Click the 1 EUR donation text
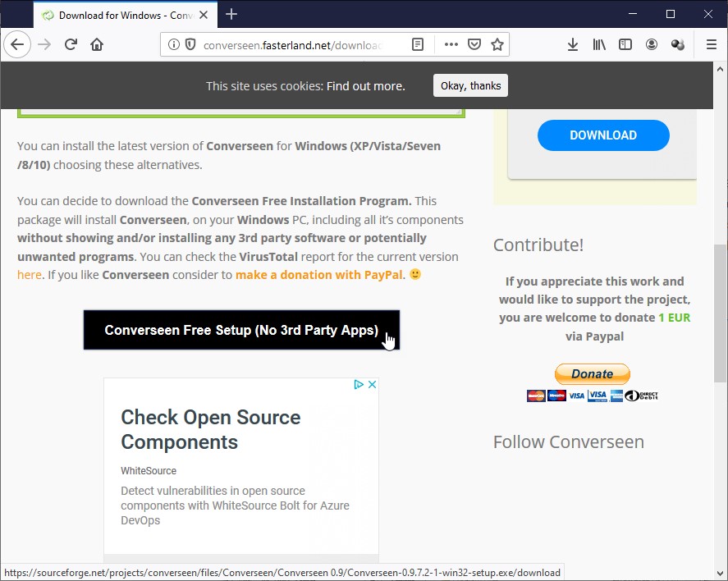Viewport: 728px width, 581px height. [674, 318]
